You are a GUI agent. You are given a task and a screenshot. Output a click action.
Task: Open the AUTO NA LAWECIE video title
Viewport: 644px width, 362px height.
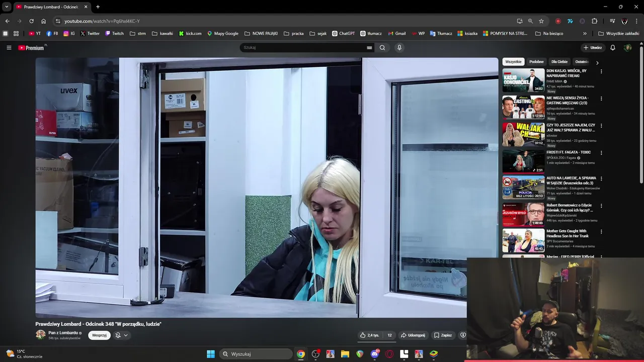(x=571, y=180)
